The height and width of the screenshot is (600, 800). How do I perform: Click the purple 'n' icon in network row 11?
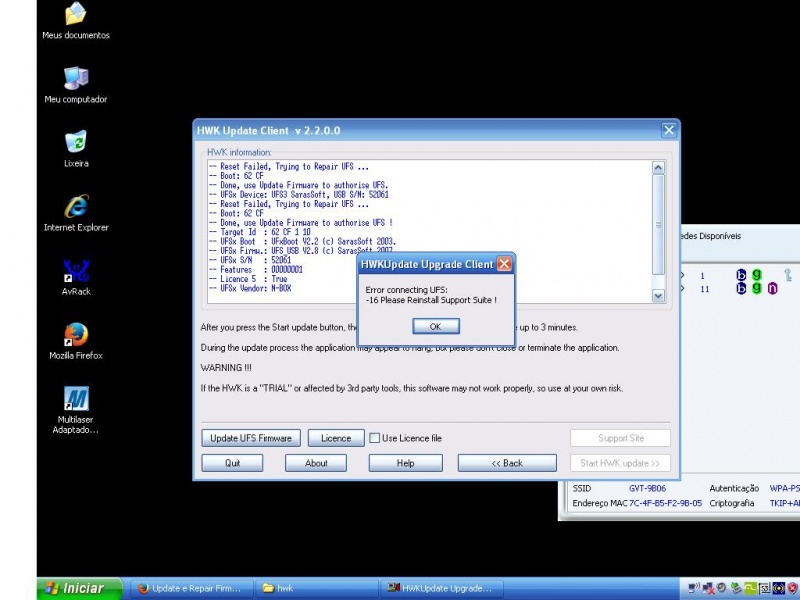pyautogui.click(x=772, y=289)
